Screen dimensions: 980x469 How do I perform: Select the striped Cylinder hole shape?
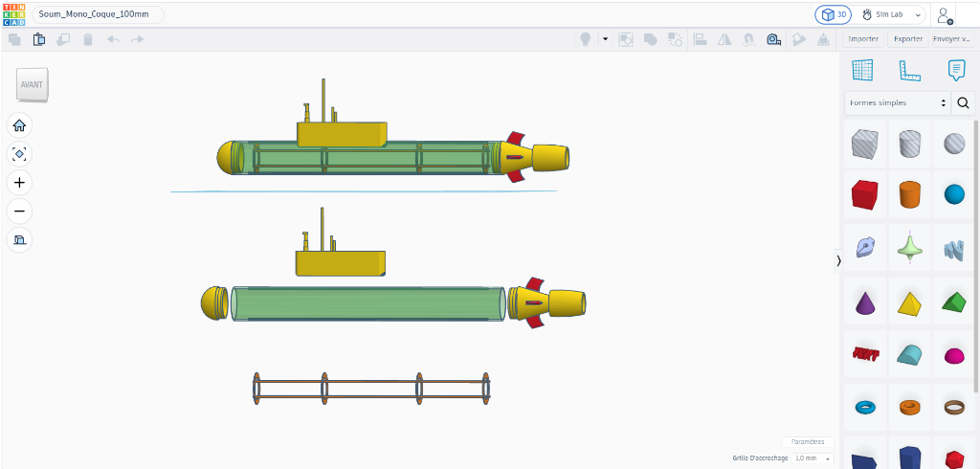pyautogui.click(x=910, y=144)
